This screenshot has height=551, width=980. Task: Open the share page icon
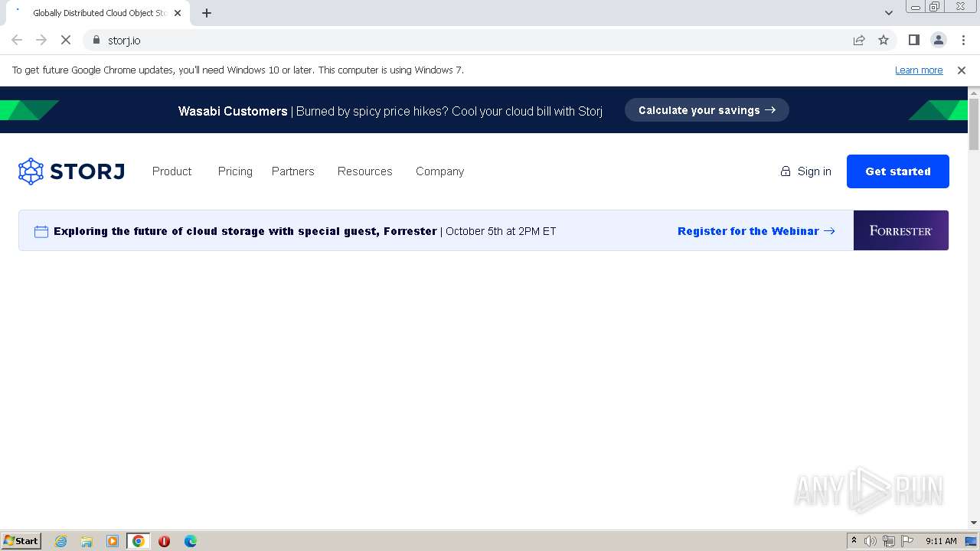pos(859,40)
